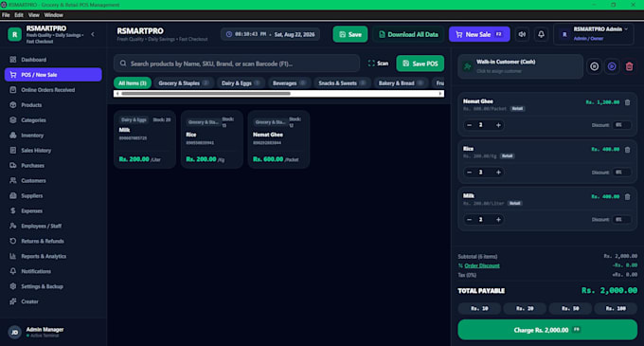The height and width of the screenshot is (346, 644).
Task: Go to Products section
Action: (x=53, y=105)
